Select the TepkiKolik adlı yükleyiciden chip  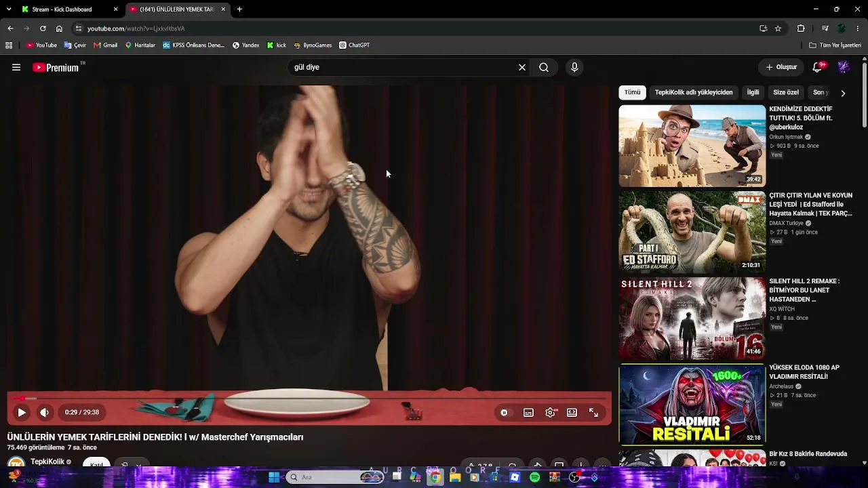694,92
